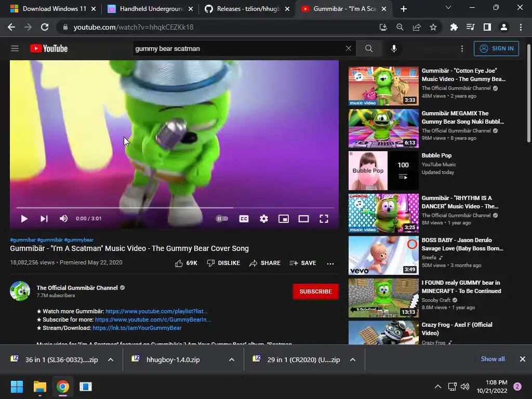Open The Official Gummibär Channel avatar
532x399 pixels.
pyautogui.click(x=20, y=291)
